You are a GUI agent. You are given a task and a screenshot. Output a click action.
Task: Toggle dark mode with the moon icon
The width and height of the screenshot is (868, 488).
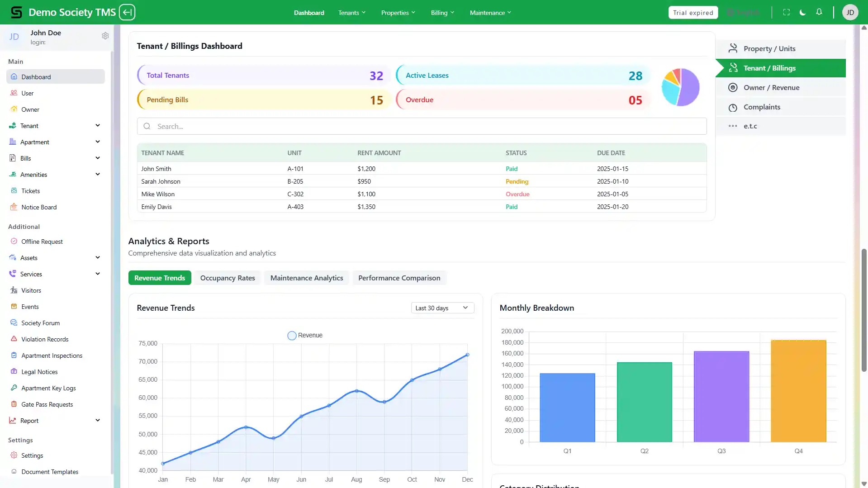[x=802, y=12]
